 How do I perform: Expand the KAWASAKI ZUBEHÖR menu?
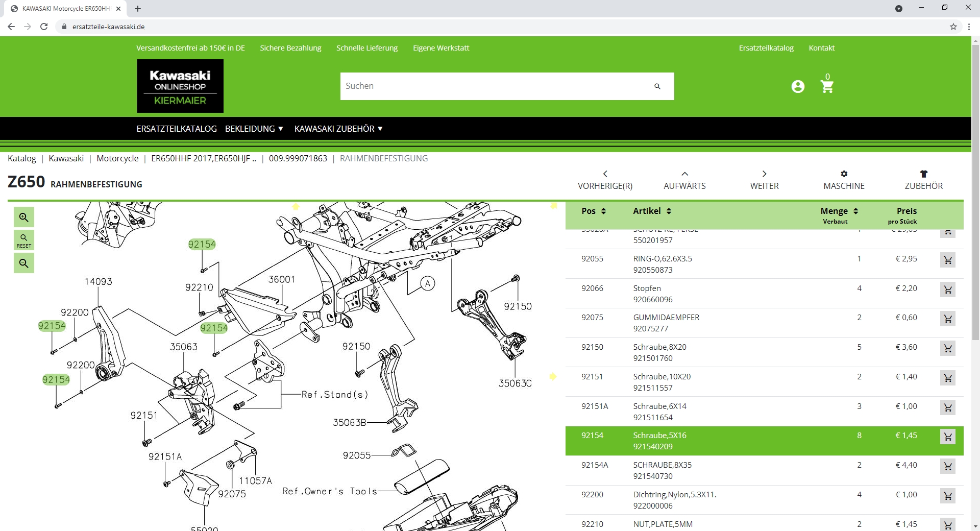tap(338, 129)
